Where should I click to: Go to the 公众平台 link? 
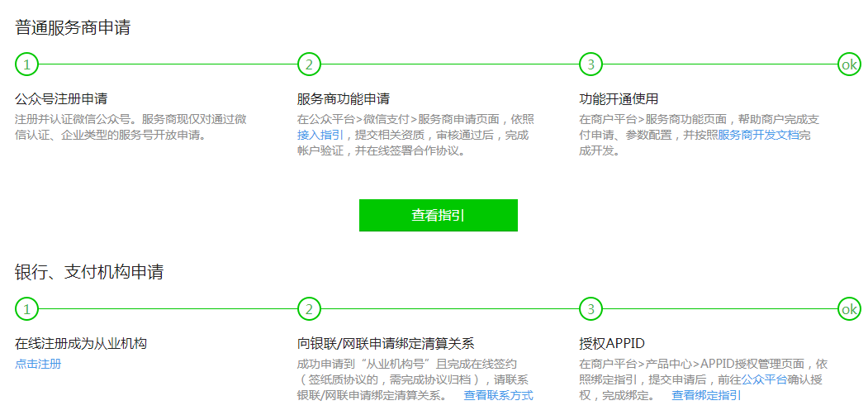[x=763, y=379]
